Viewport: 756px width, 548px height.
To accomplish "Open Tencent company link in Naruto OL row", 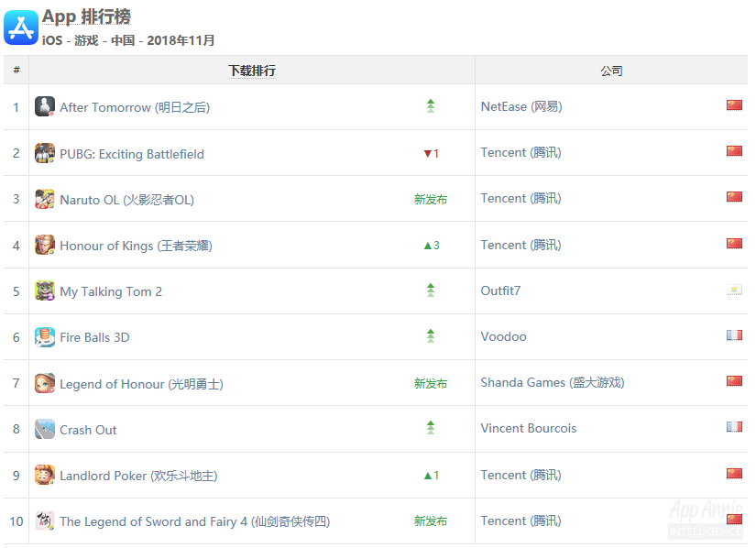I will [x=521, y=198].
